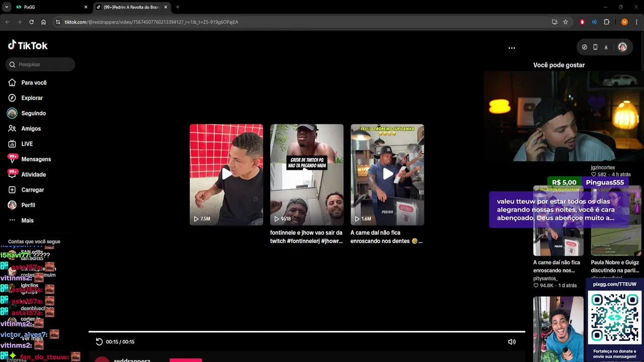Expand the Mais menu
This screenshot has width=644, height=362.
[x=27, y=221]
